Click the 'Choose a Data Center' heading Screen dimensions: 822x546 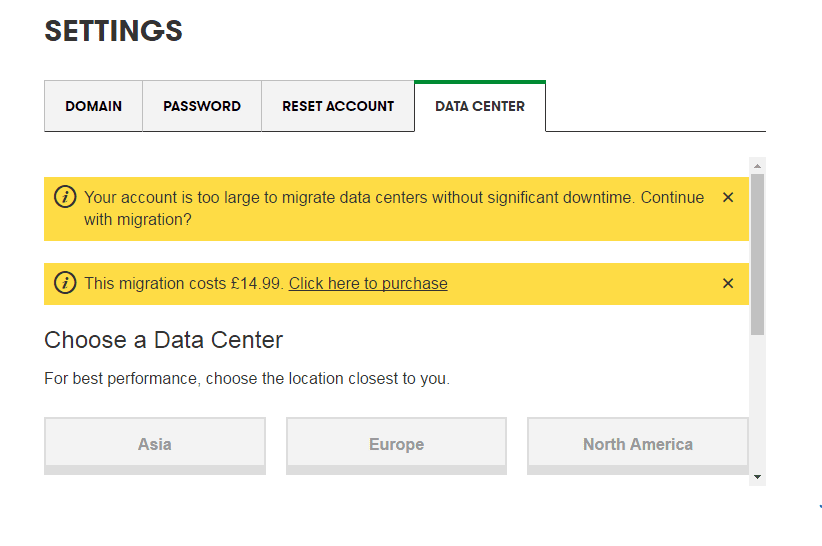[x=164, y=340]
